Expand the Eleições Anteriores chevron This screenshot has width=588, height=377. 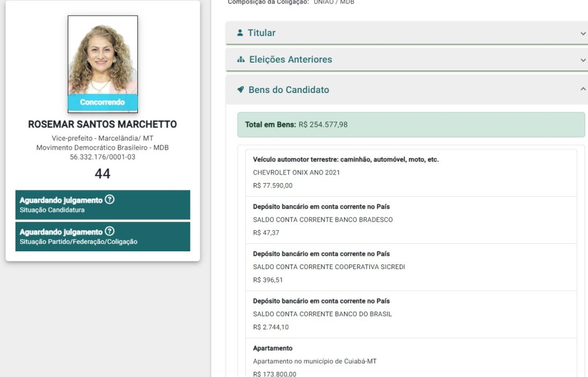(x=583, y=60)
